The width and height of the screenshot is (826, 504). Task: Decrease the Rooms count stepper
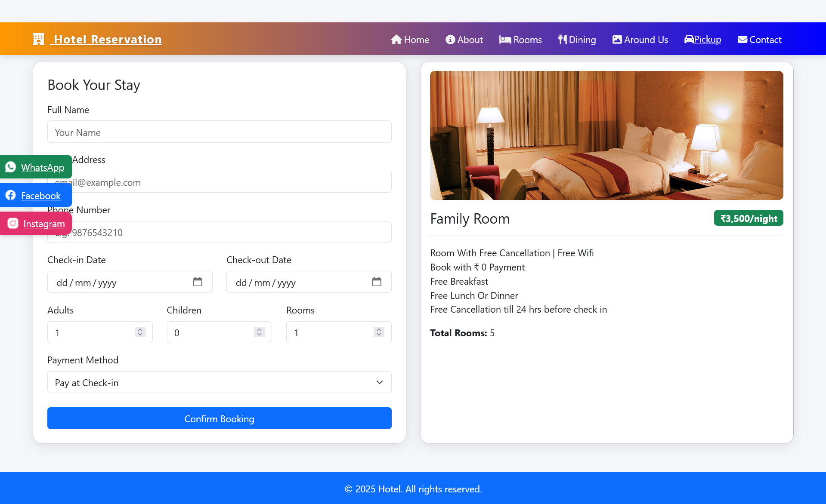[x=378, y=335]
